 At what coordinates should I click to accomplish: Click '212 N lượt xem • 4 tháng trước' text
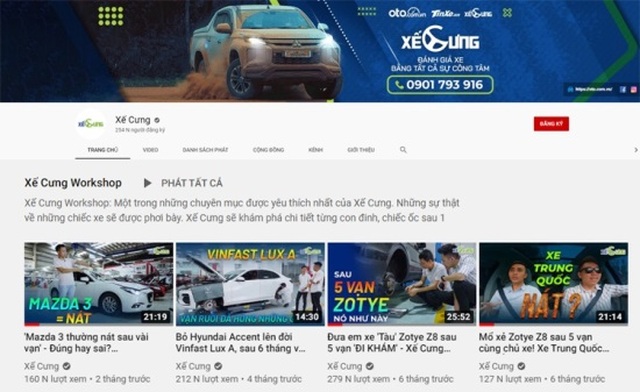pos(239,379)
